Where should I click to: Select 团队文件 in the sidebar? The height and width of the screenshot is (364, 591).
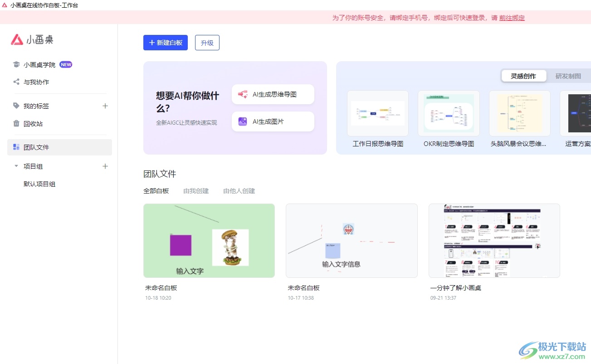pyautogui.click(x=59, y=147)
